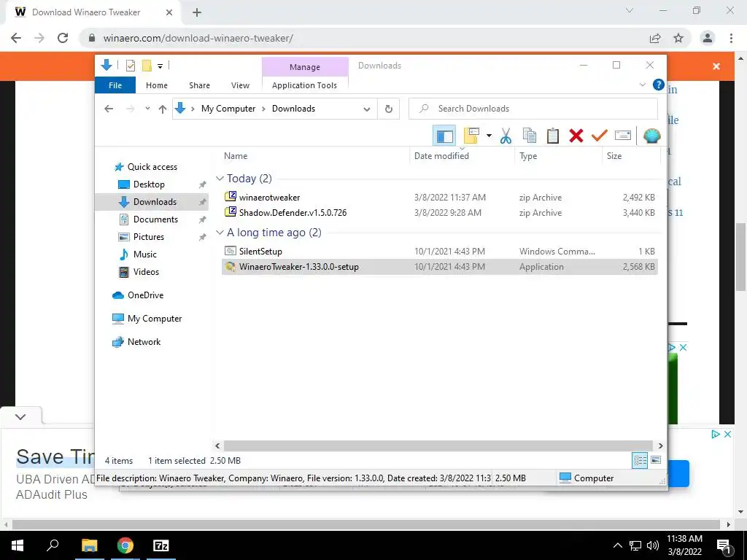Click the red X Delete icon
The width and height of the screenshot is (747, 560).
[576, 136]
